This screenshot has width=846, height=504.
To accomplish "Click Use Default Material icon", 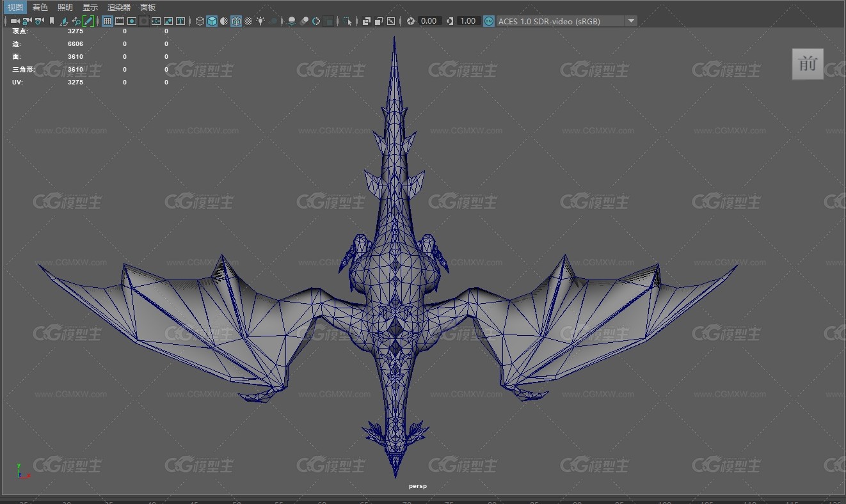I will coord(224,21).
